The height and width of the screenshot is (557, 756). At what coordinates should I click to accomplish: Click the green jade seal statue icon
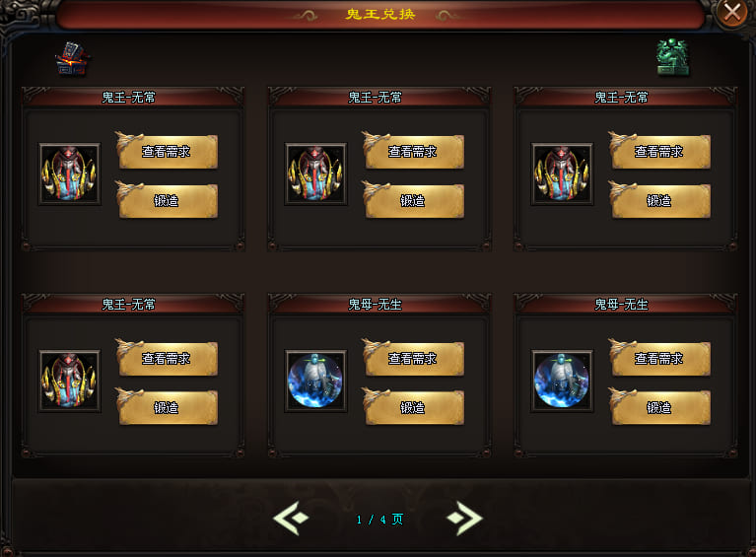673,57
